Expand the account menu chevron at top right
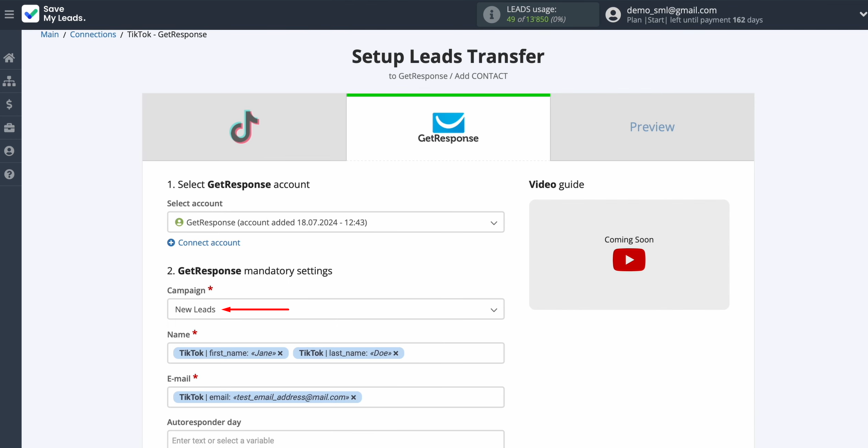This screenshot has width=868, height=448. [x=862, y=15]
